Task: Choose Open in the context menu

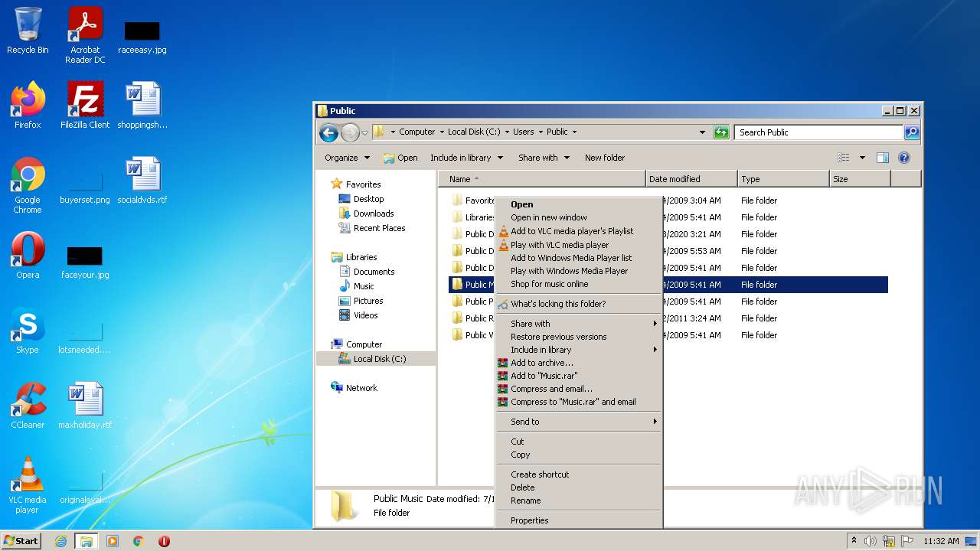Action: (578, 204)
